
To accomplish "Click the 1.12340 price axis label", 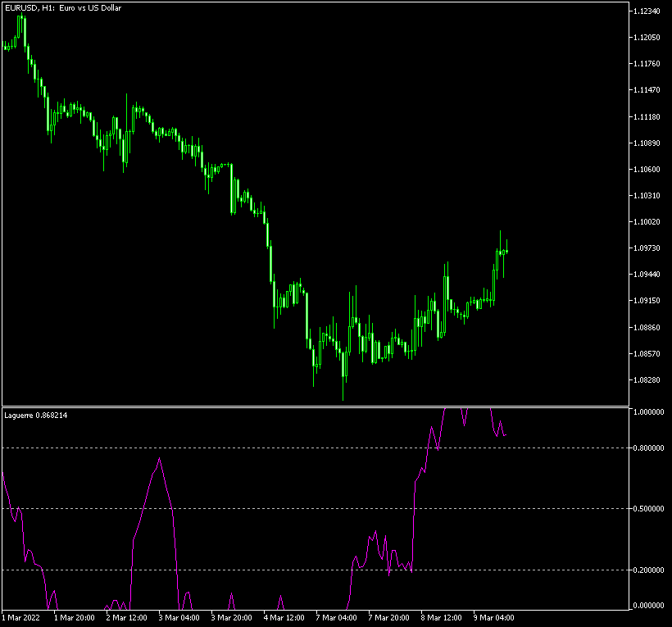I will (647, 11).
